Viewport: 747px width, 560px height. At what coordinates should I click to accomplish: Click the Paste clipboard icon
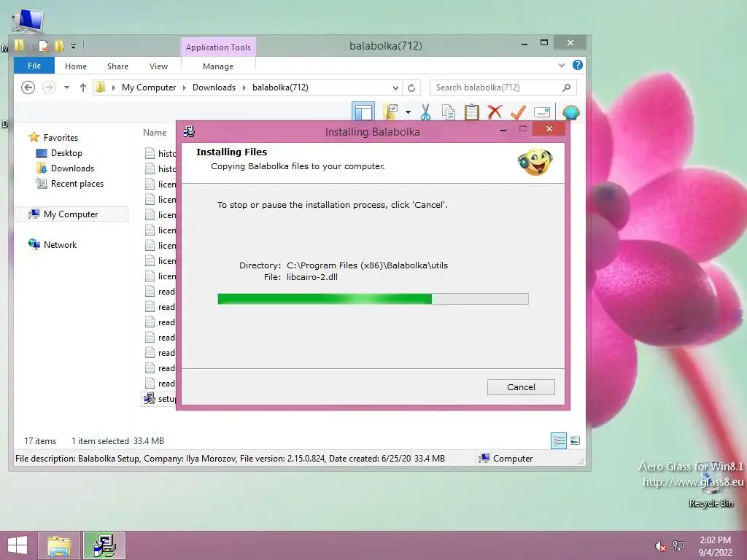pyautogui.click(x=472, y=112)
